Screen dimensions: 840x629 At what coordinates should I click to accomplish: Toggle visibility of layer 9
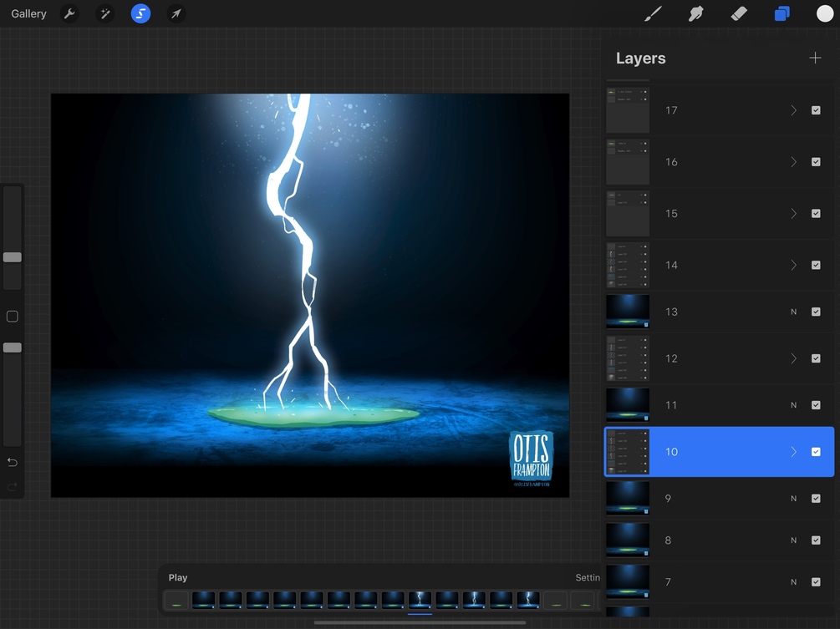pyautogui.click(x=816, y=499)
